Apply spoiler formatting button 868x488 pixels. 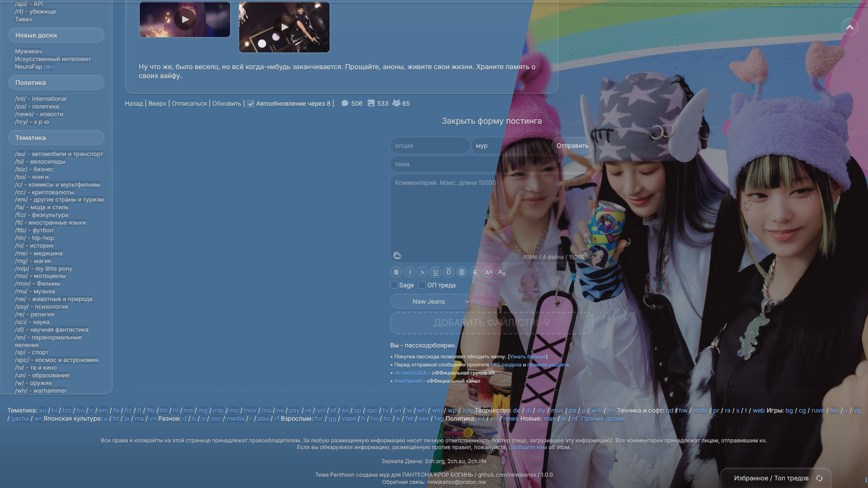click(x=462, y=272)
